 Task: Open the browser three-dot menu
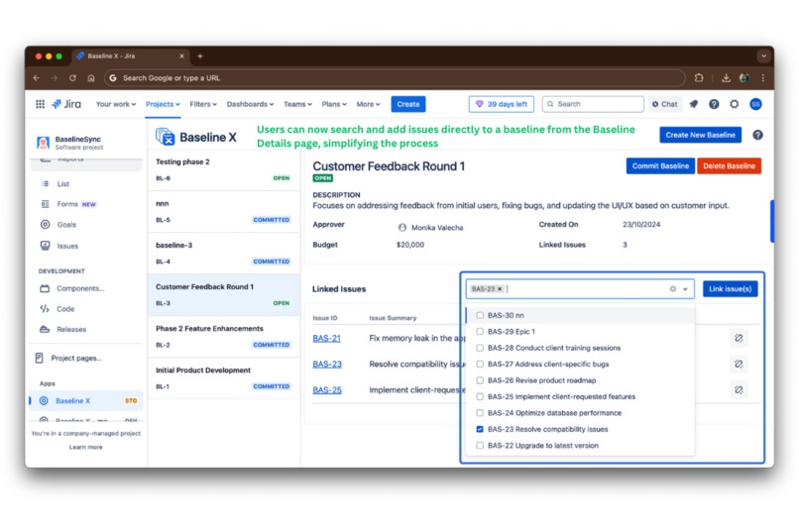tap(763, 78)
